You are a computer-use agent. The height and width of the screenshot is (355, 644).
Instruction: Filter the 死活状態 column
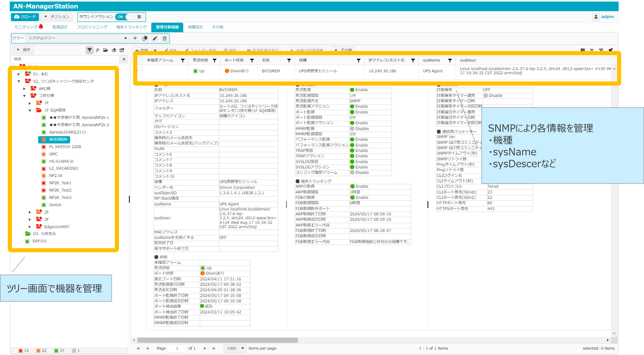click(x=214, y=60)
